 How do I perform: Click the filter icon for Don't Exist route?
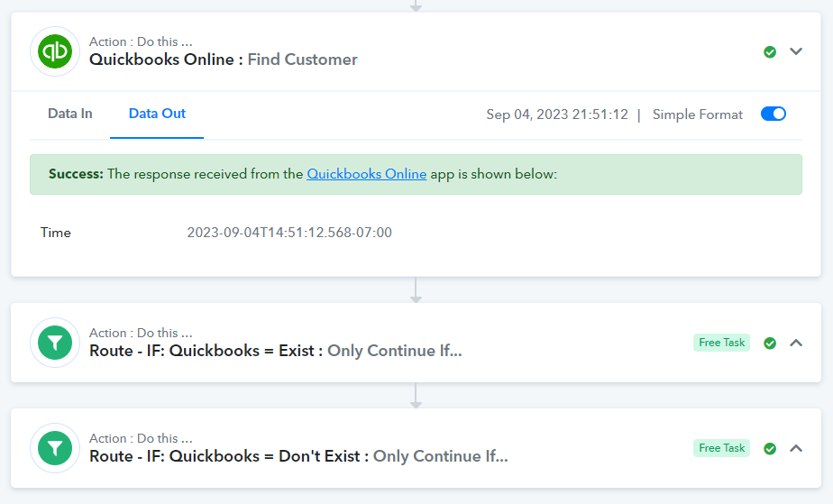55,448
